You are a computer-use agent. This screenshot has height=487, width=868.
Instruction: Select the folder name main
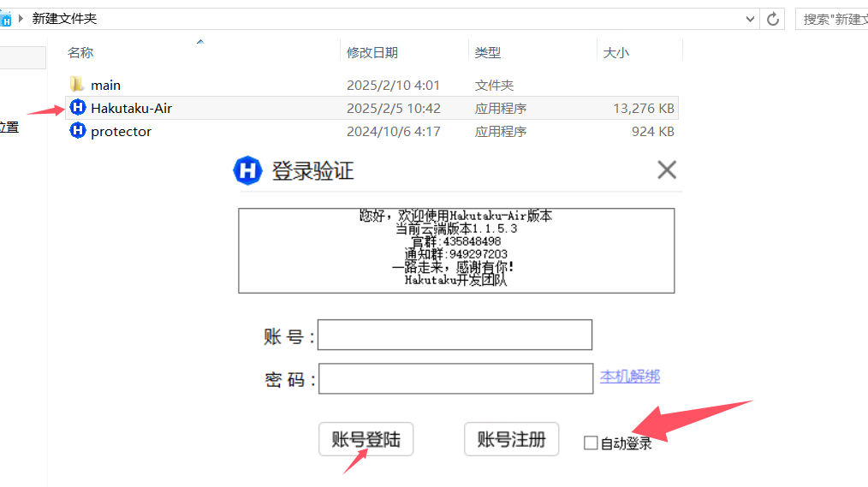click(x=106, y=86)
